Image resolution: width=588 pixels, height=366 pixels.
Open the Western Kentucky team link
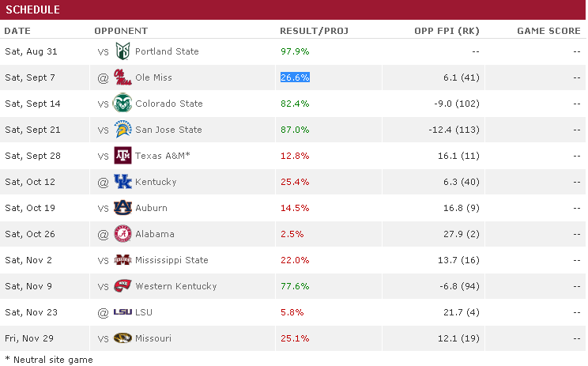pyautogui.click(x=175, y=286)
